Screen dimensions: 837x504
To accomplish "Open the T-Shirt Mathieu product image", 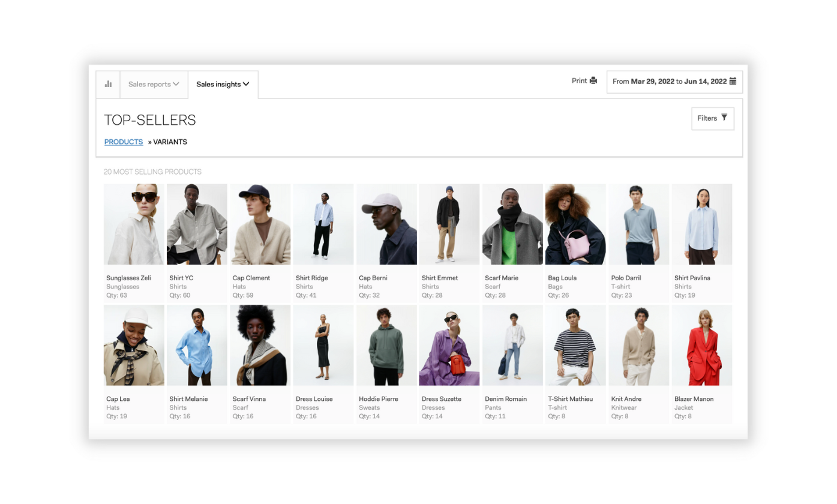I will point(576,345).
